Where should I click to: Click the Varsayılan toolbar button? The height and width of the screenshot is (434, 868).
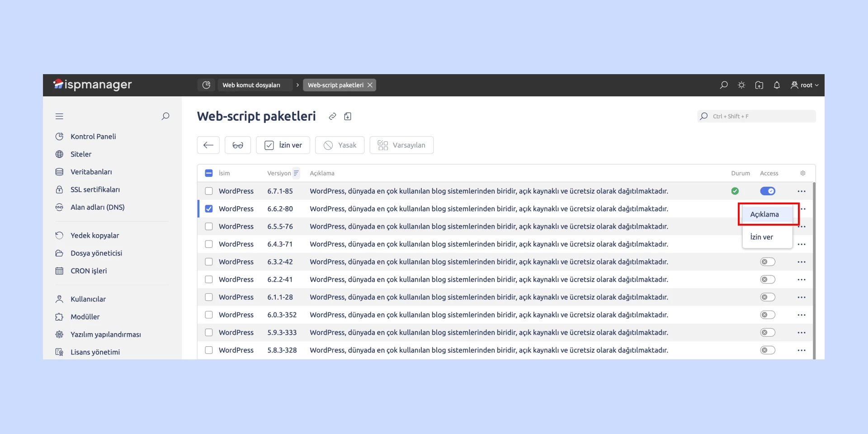coord(402,145)
